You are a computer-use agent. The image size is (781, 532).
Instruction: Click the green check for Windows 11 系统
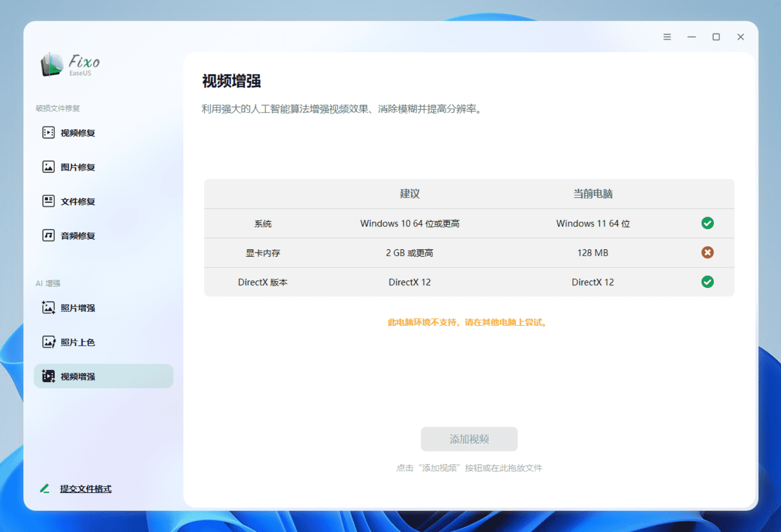click(707, 223)
